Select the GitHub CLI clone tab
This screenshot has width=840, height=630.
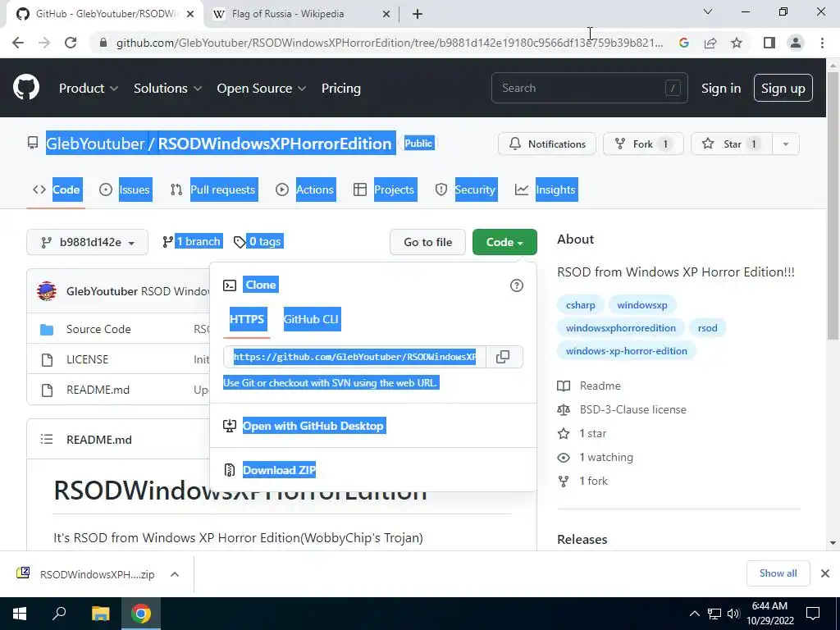pos(311,319)
